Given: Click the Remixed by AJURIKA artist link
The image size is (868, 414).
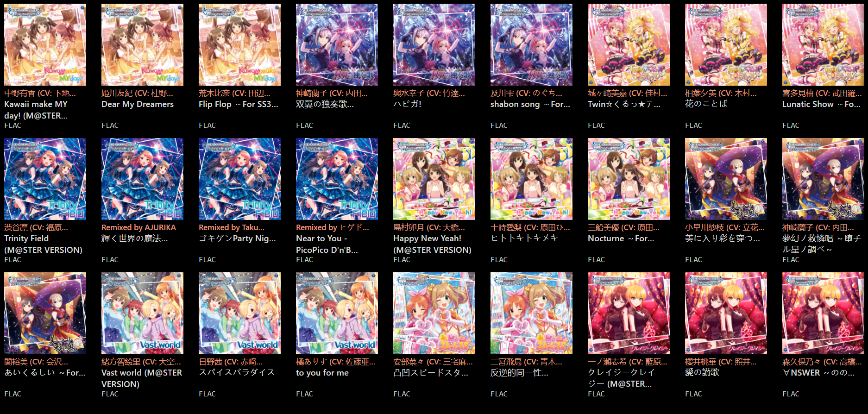Looking at the screenshot, I should (x=138, y=227).
